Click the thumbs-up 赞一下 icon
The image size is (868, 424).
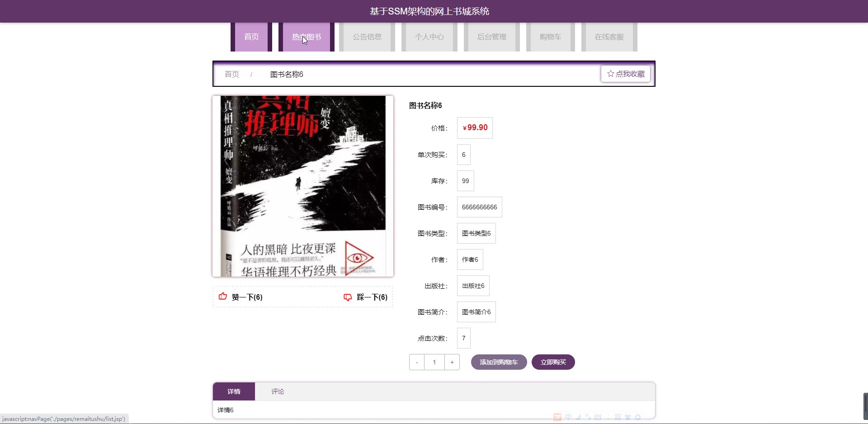(223, 297)
